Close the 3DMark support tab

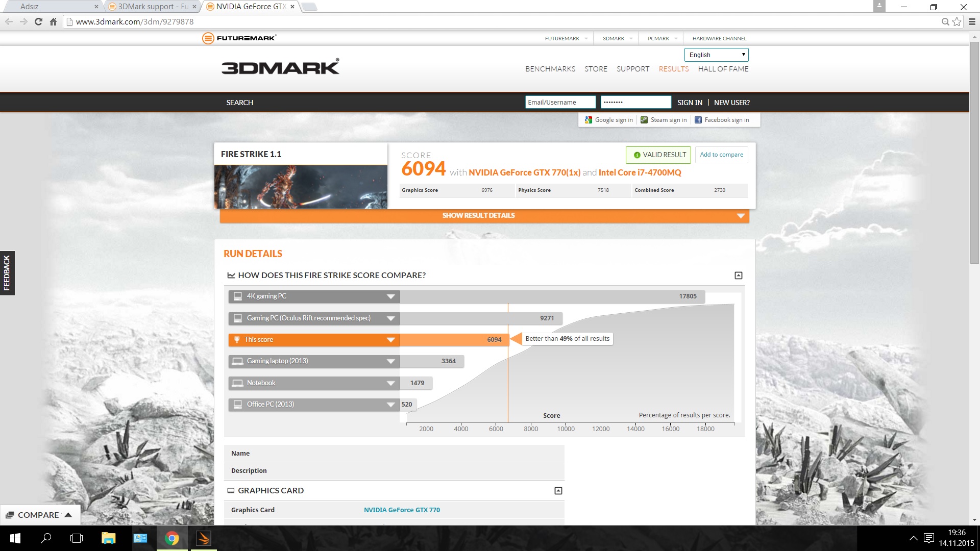(x=194, y=7)
